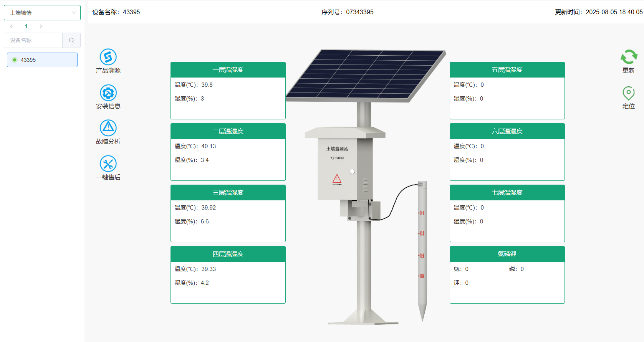Select the 一键售后 after-sales service icon
Viewport: 644px width, 342px height.
(x=108, y=164)
